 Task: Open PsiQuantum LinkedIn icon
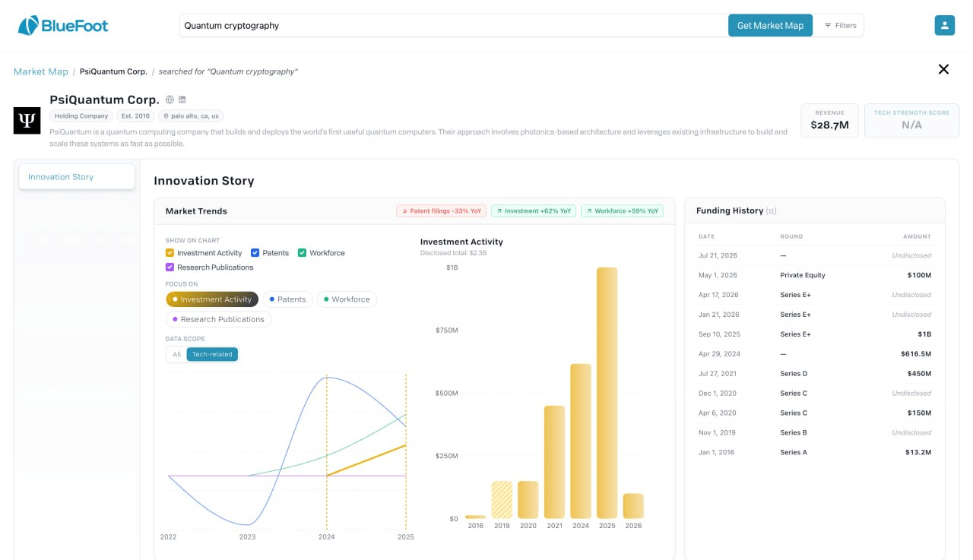(182, 100)
